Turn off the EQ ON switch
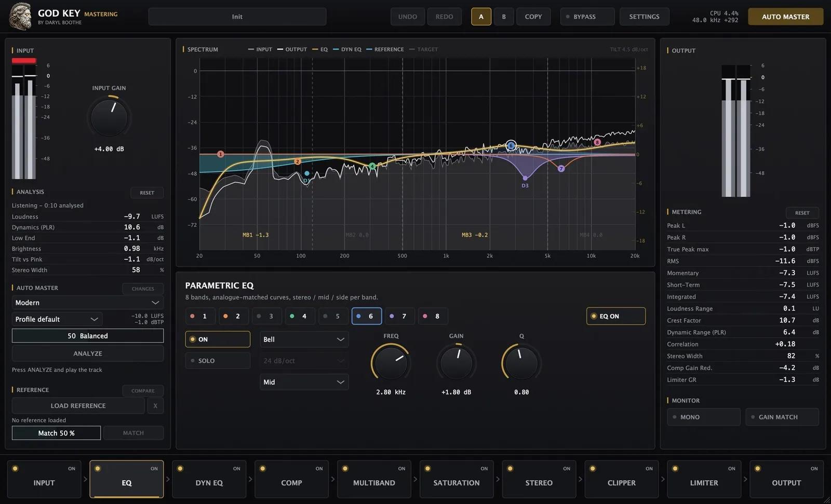 [616, 316]
